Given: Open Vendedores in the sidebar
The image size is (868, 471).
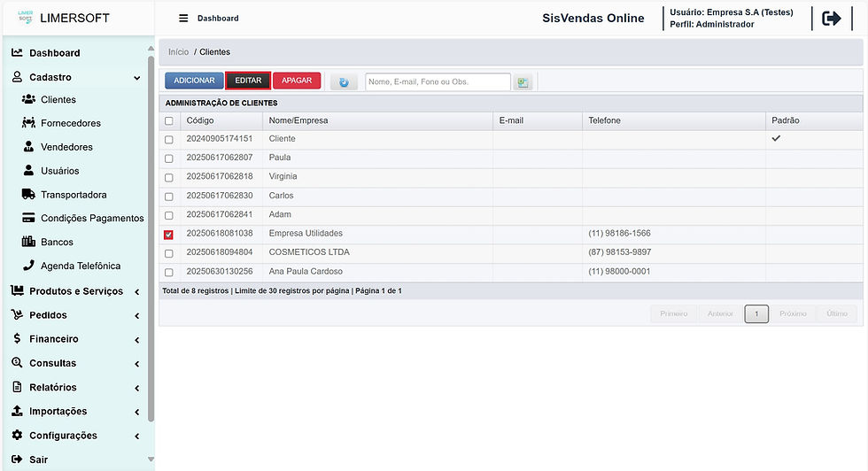Looking at the screenshot, I should [66, 147].
